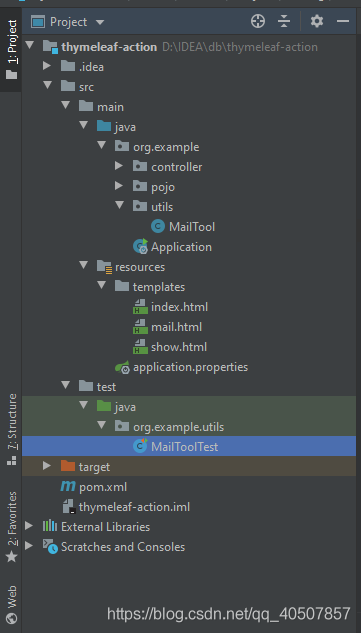The height and width of the screenshot is (633, 361).
Task: Click the locate/select opened file crosshair icon
Action: [x=258, y=21]
